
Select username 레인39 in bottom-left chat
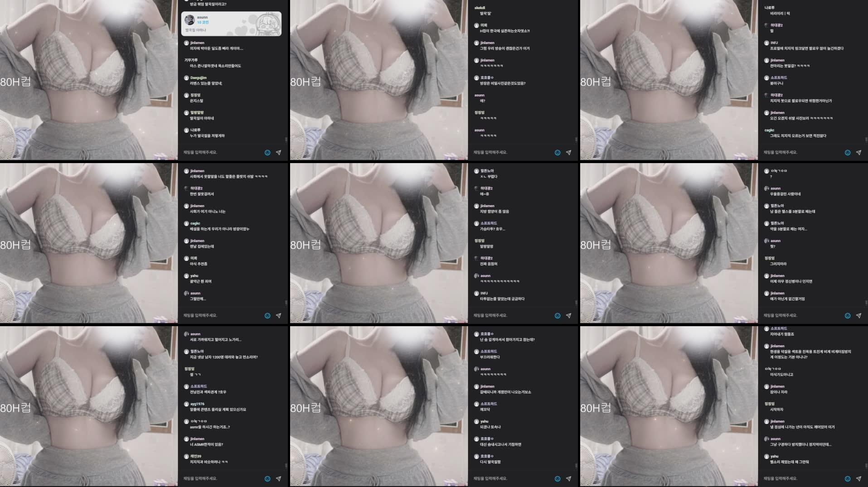click(196, 457)
